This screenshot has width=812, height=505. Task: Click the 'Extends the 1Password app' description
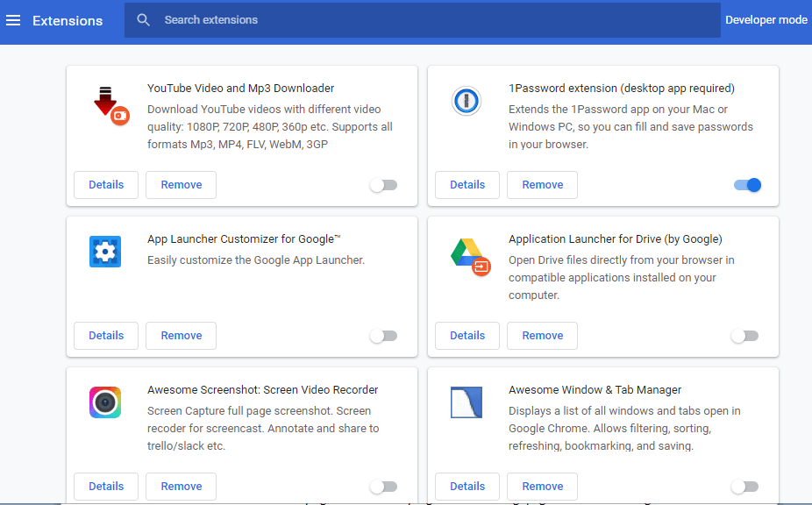(630, 127)
